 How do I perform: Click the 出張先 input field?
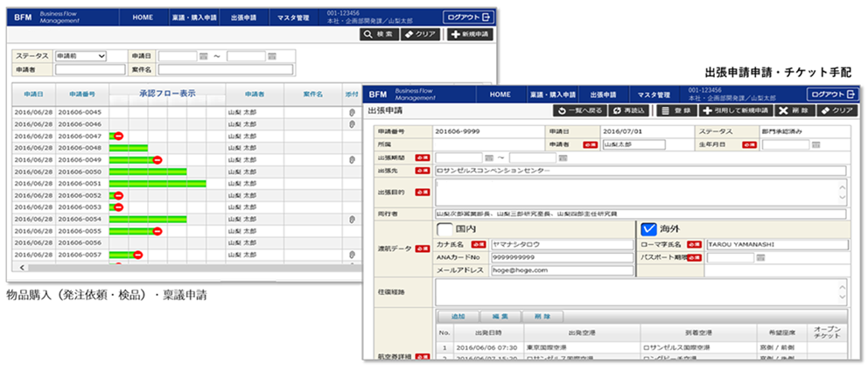click(639, 171)
